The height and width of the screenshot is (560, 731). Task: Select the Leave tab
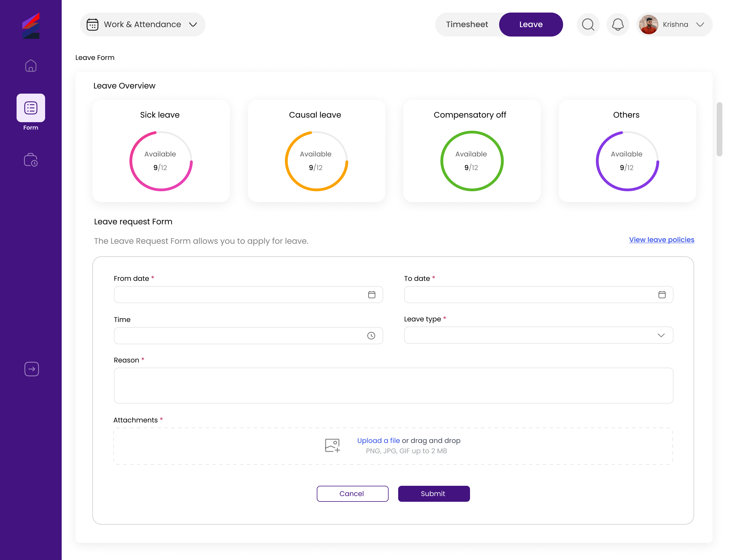531,25
